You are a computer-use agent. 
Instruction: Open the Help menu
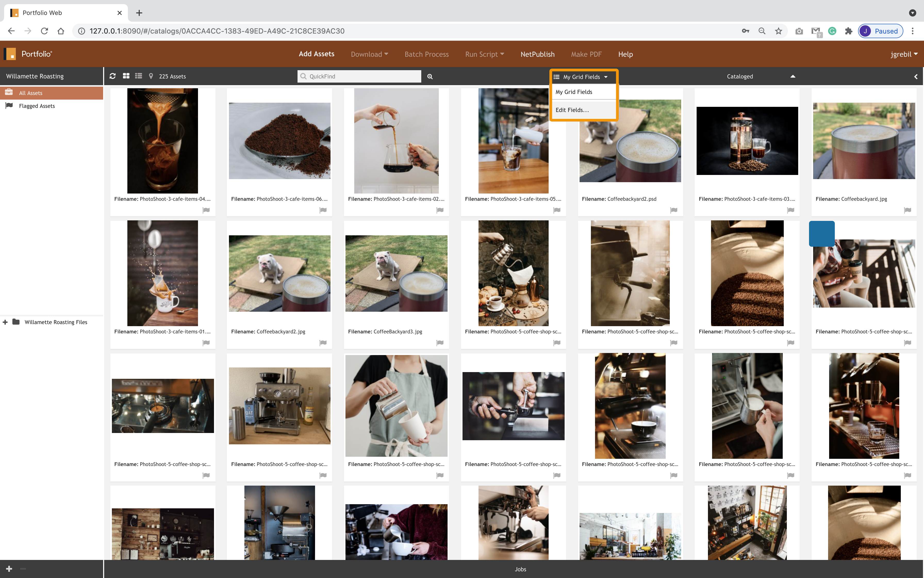[x=625, y=54]
